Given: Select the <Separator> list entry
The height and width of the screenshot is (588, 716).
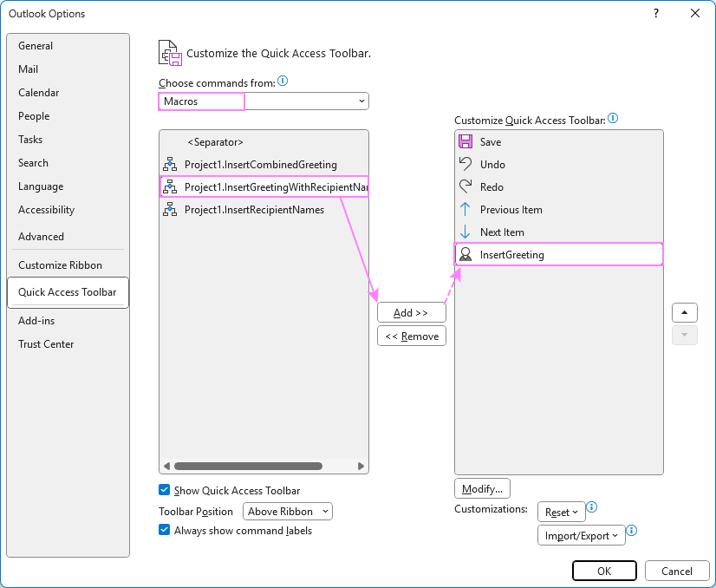Looking at the screenshot, I should pos(264,141).
